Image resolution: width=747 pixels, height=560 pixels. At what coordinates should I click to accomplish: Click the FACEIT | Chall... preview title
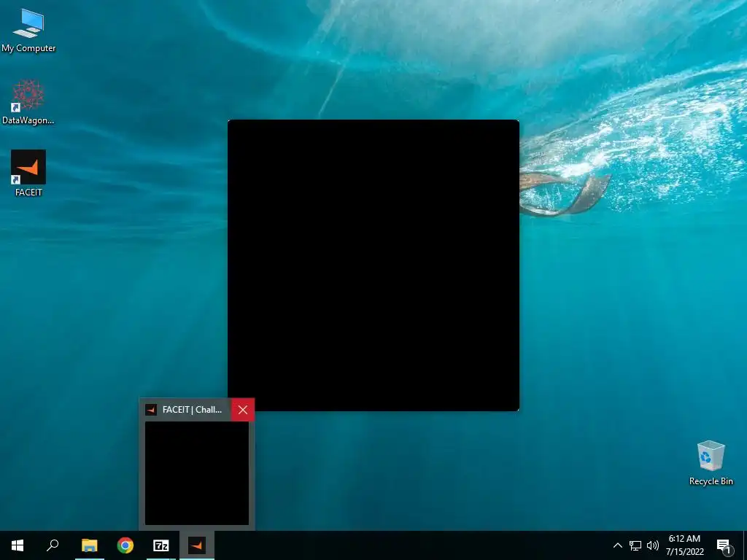click(192, 410)
